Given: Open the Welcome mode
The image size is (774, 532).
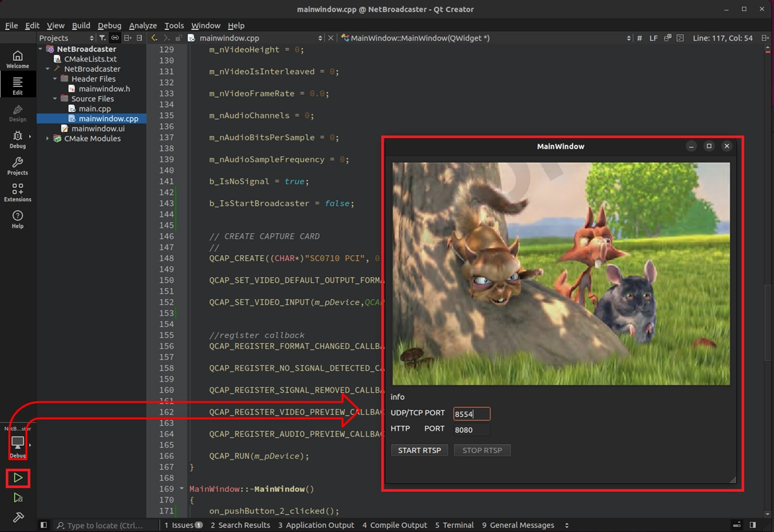Looking at the screenshot, I should coord(17,60).
